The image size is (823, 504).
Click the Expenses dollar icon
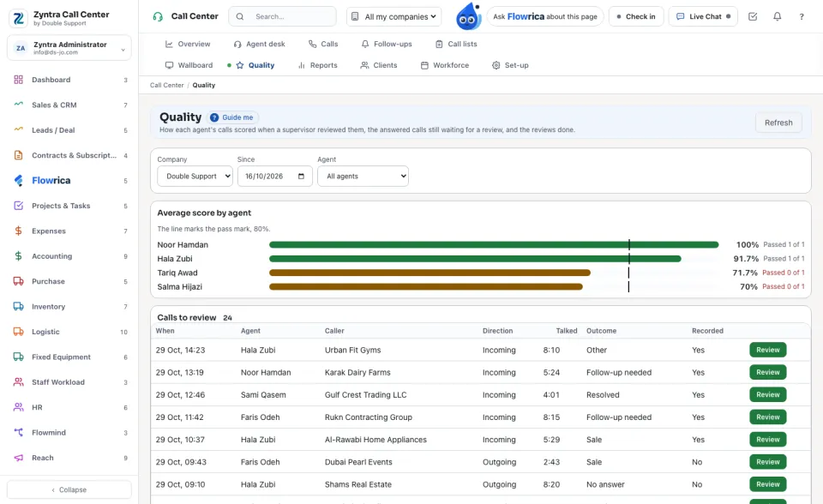coord(18,231)
